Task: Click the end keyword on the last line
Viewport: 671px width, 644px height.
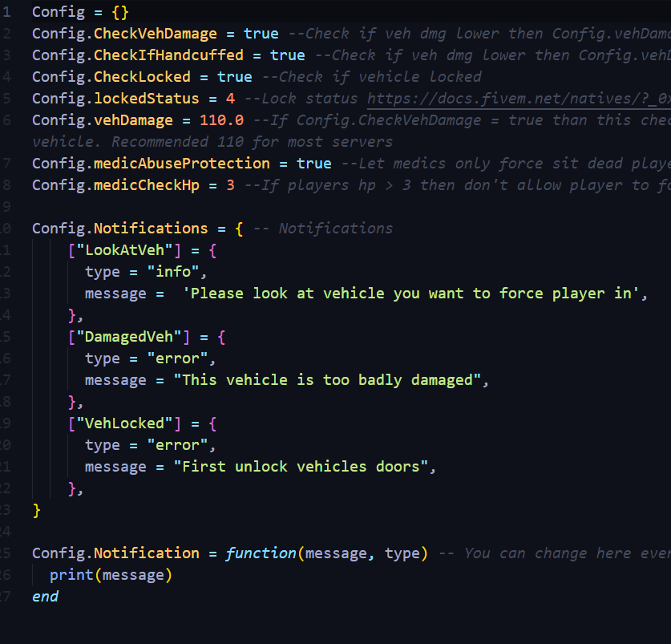Action: click(x=45, y=597)
